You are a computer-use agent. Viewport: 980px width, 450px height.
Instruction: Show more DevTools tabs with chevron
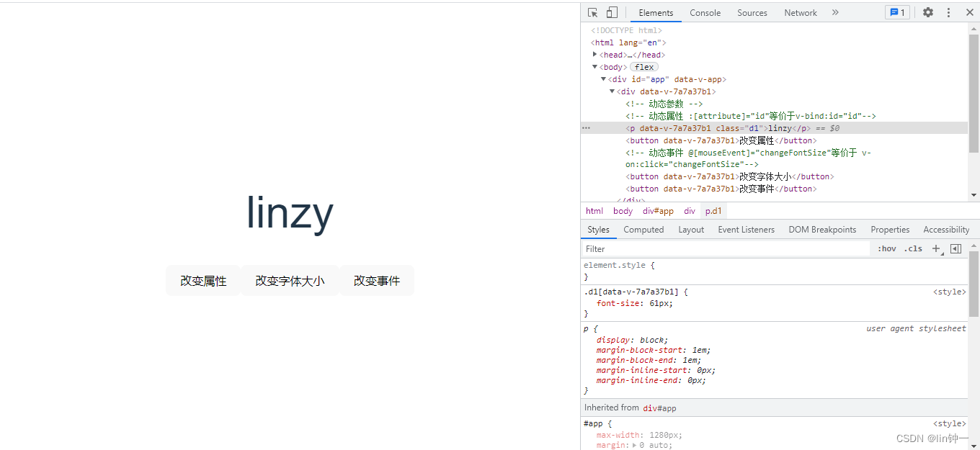tap(835, 13)
